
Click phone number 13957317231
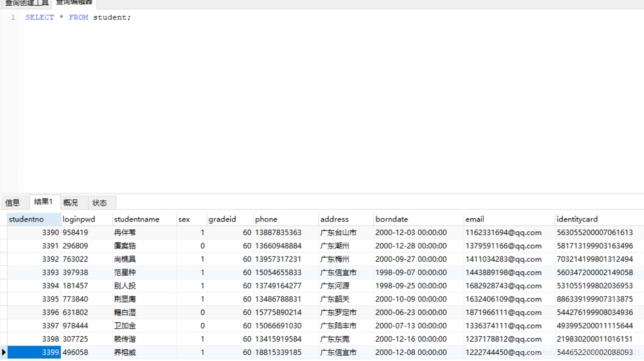coord(278,259)
